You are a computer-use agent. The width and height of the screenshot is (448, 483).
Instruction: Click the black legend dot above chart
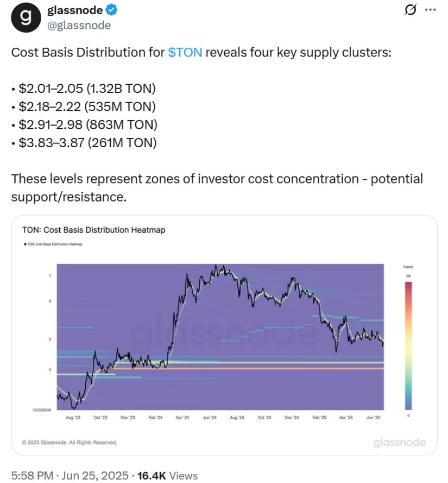[x=25, y=244]
